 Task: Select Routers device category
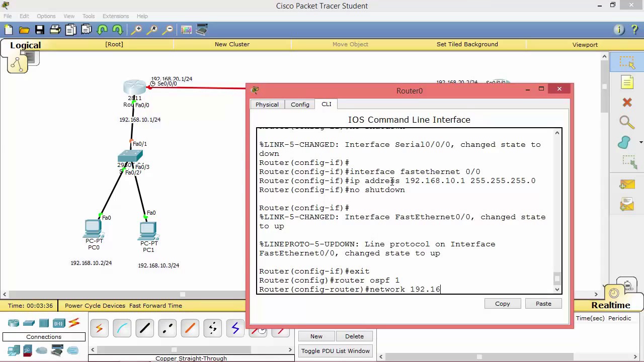14,323
